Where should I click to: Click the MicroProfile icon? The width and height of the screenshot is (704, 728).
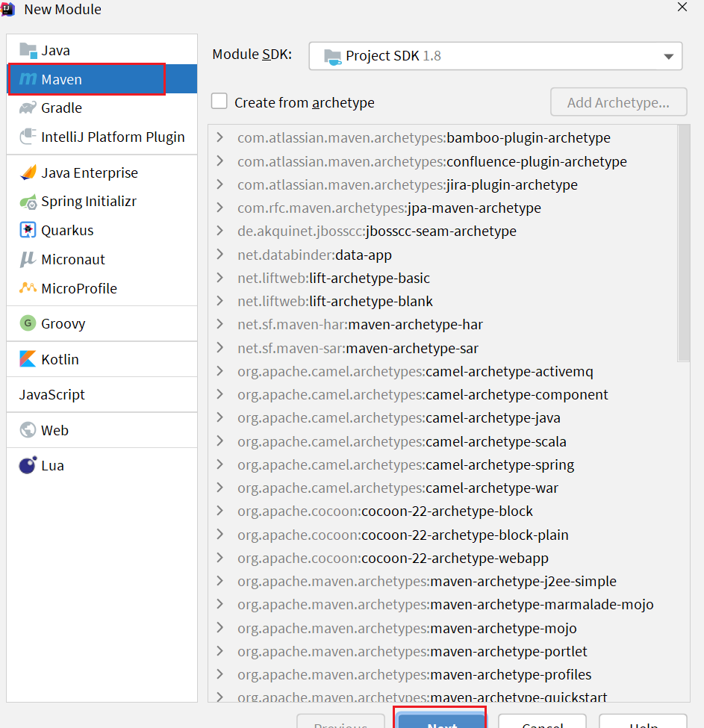pos(28,288)
